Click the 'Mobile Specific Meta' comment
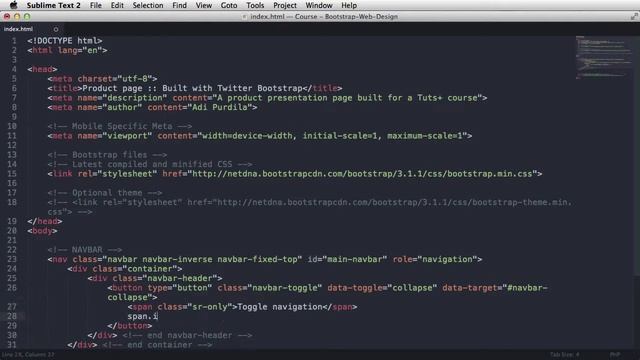The height and width of the screenshot is (360, 640). pyautogui.click(x=120, y=126)
